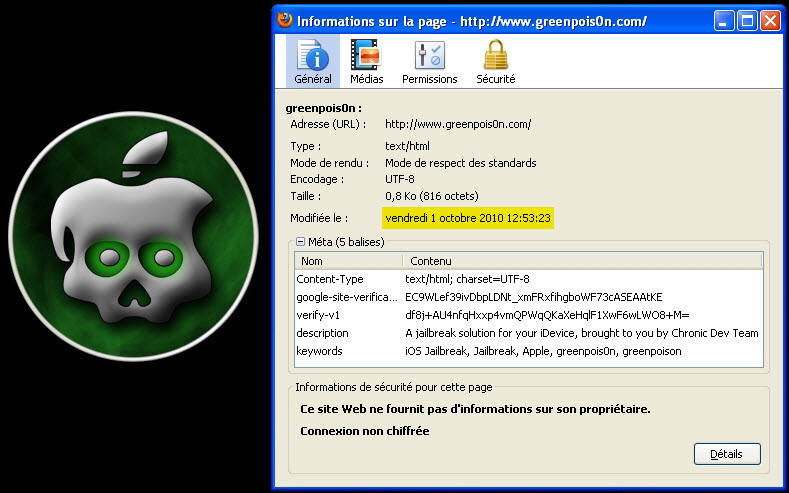This screenshot has width=789, height=493.
Task: Click the highlighted date vendredi 1 octobre 2010
Action: click(468, 218)
